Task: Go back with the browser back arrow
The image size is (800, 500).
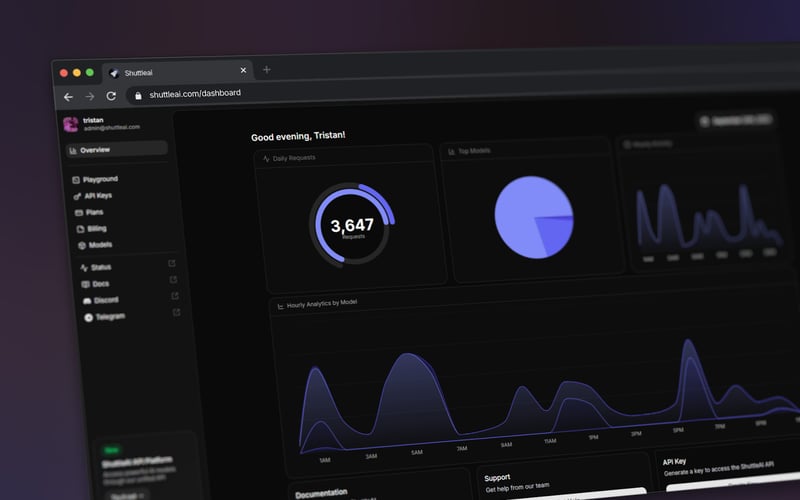Action: (x=68, y=96)
